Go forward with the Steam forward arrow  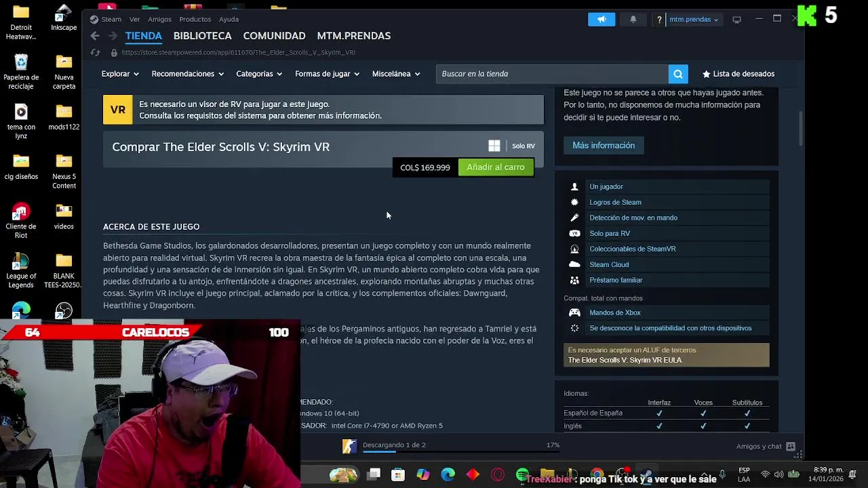click(113, 36)
